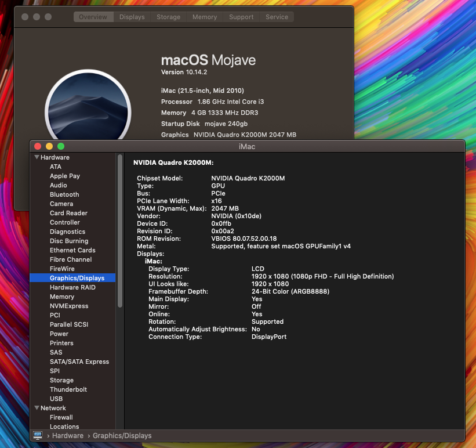Select Parallel SCSI in the sidebar
Image resolution: width=476 pixels, height=448 pixels.
click(69, 324)
